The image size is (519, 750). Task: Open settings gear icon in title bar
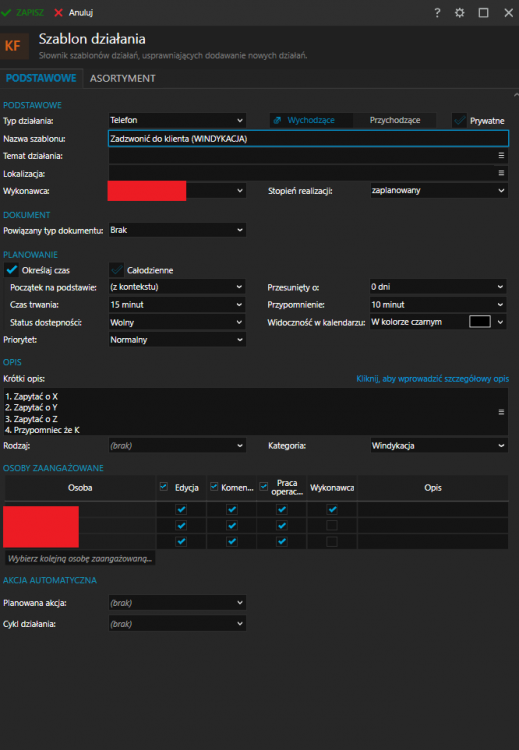click(x=460, y=13)
